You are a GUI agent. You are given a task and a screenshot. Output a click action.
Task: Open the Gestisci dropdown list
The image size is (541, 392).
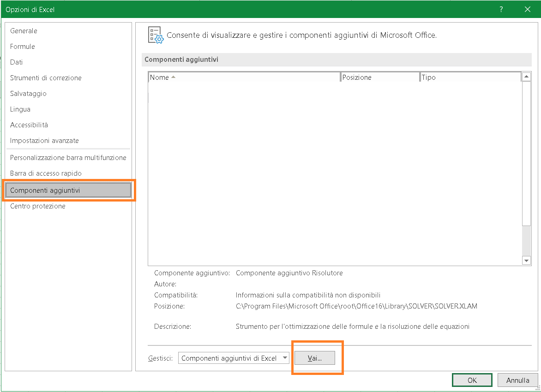[x=234, y=358]
